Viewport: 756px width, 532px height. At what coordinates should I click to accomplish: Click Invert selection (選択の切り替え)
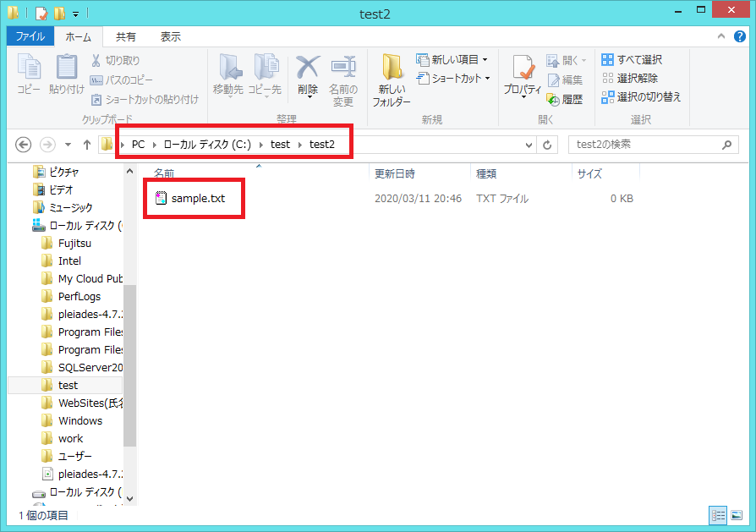(641, 97)
